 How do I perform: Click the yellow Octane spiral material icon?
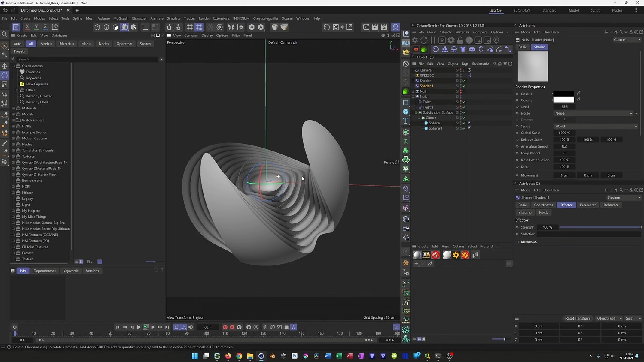click(456, 255)
